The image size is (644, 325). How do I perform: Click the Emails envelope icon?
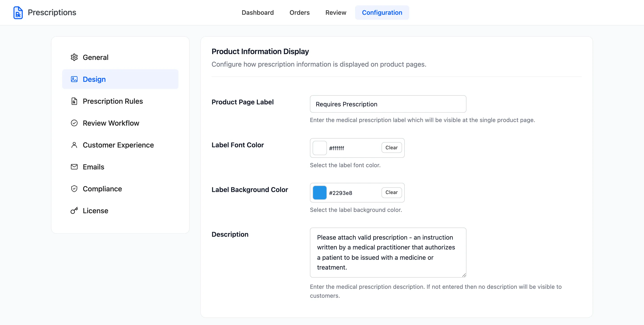(x=74, y=167)
